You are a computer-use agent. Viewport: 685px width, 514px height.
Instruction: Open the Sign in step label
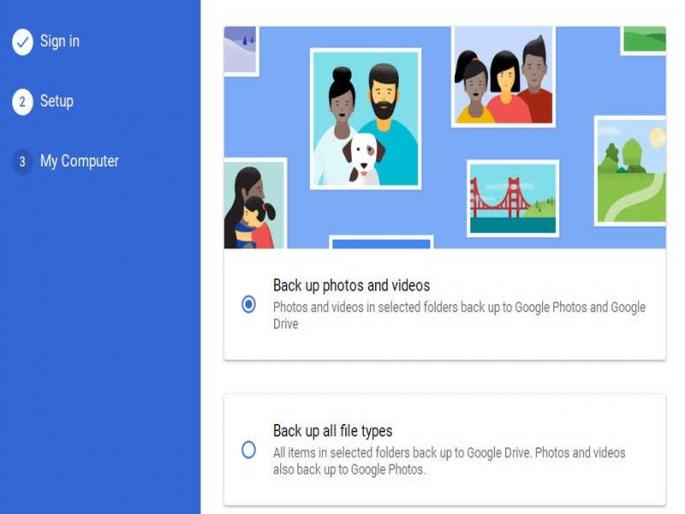click(60, 41)
